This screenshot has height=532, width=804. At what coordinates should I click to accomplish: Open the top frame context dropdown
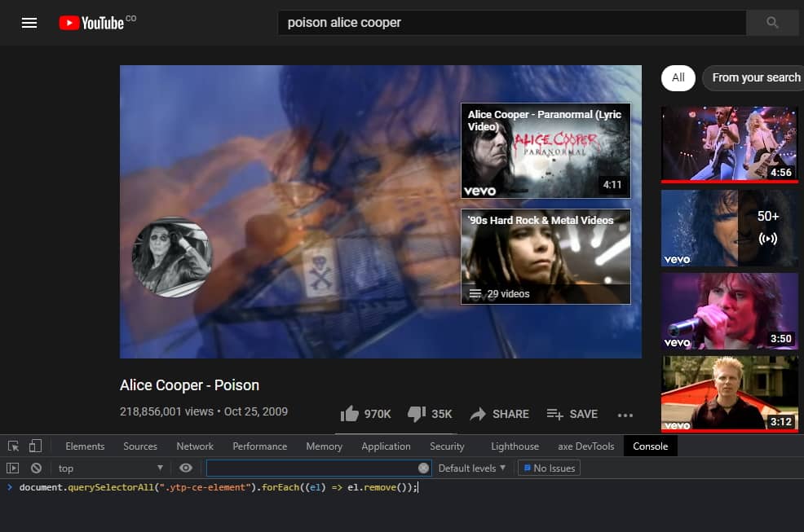tap(109, 467)
